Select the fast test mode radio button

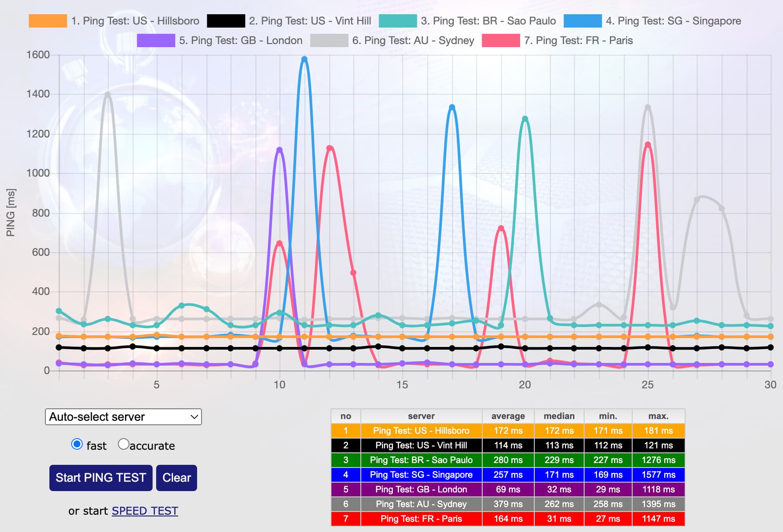77,444
